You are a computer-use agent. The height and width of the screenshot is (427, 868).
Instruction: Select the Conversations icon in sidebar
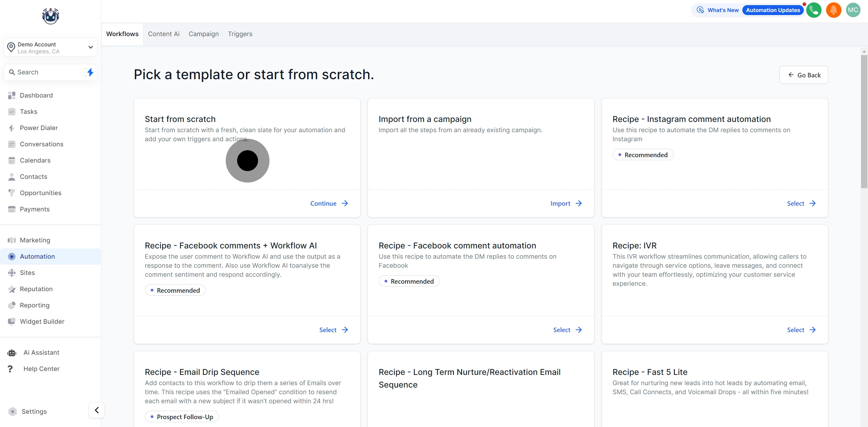pyautogui.click(x=12, y=144)
